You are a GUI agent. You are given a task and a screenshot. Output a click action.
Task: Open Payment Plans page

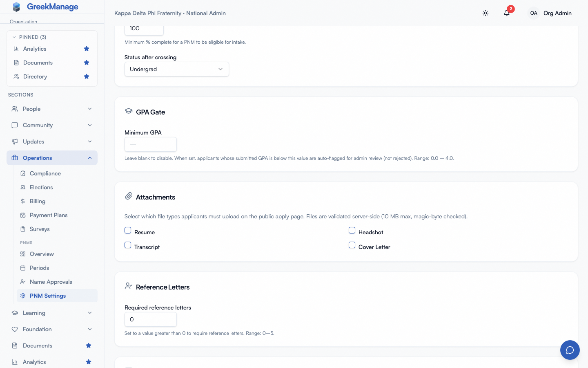click(57, 215)
